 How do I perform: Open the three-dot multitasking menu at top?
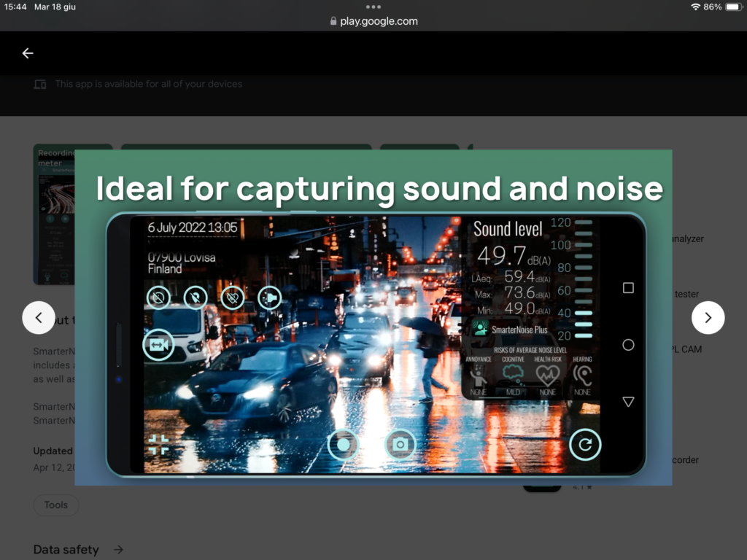373,7
